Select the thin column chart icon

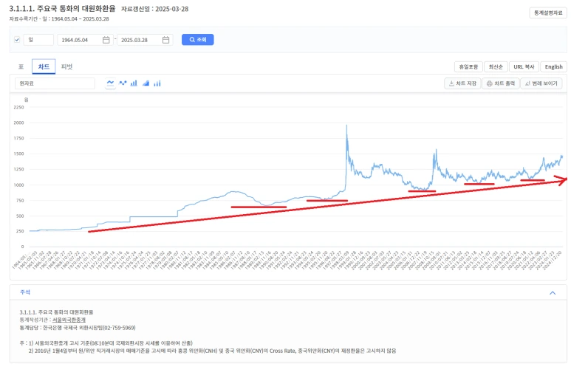click(157, 83)
